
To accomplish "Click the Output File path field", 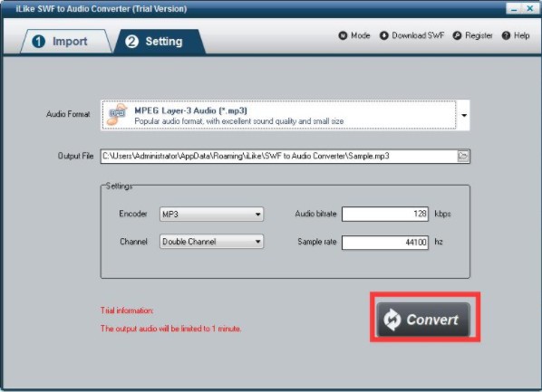I will [x=279, y=156].
